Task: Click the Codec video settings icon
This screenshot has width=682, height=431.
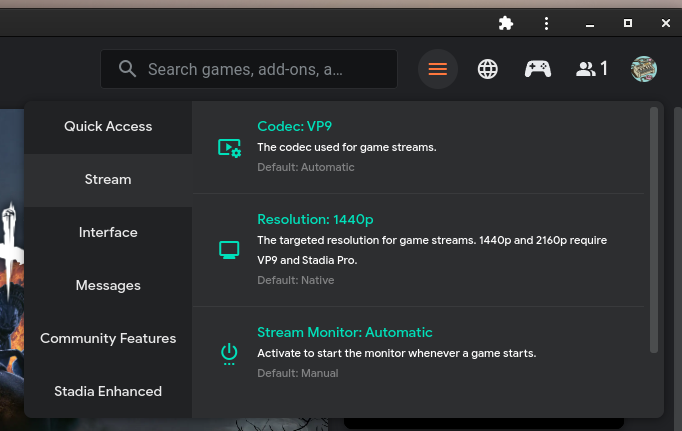Action: (x=229, y=148)
